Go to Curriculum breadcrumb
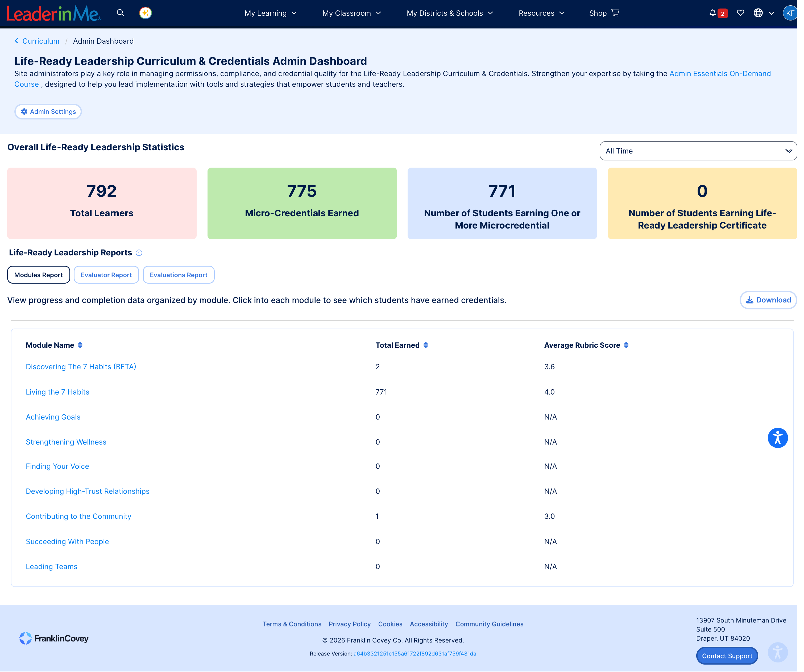804x672 pixels. pyautogui.click(x=41, y=41)
